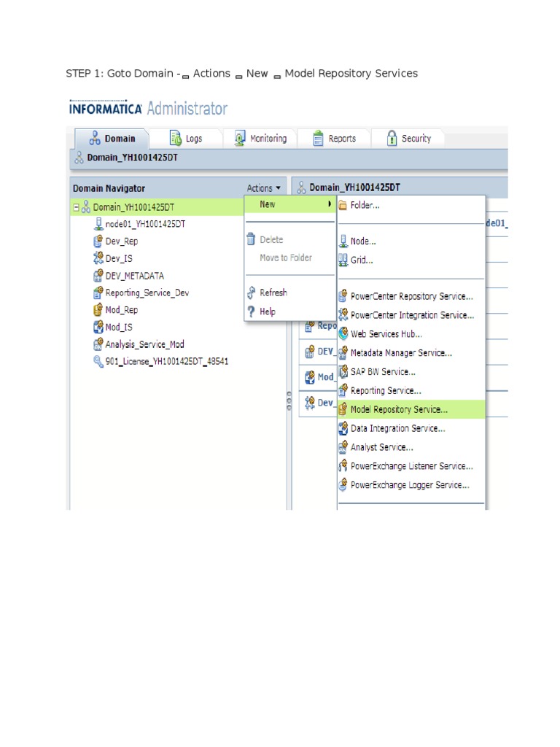Click the license key icon in navigator
This screenshot has width=560, height=747.
(98, 361)
